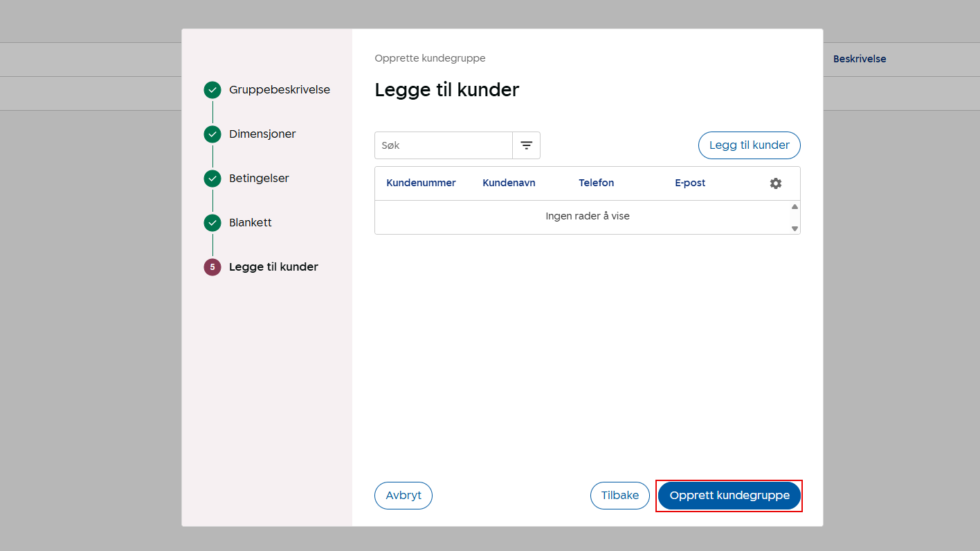Go to the Betingelser step
The height and width of the screenshot is (551, 980).
coord(259,179)
